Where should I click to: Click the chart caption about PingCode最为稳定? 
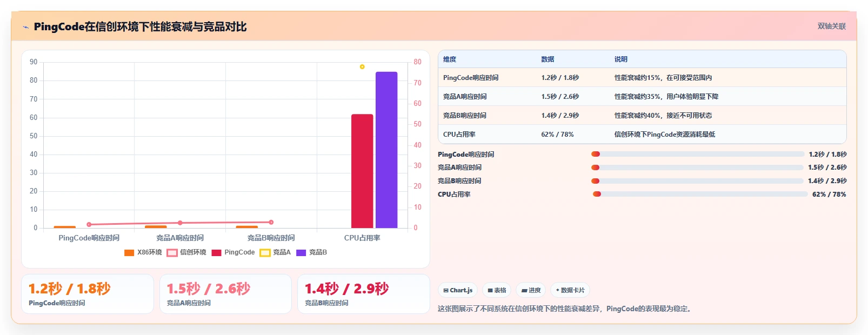(565, 309)
